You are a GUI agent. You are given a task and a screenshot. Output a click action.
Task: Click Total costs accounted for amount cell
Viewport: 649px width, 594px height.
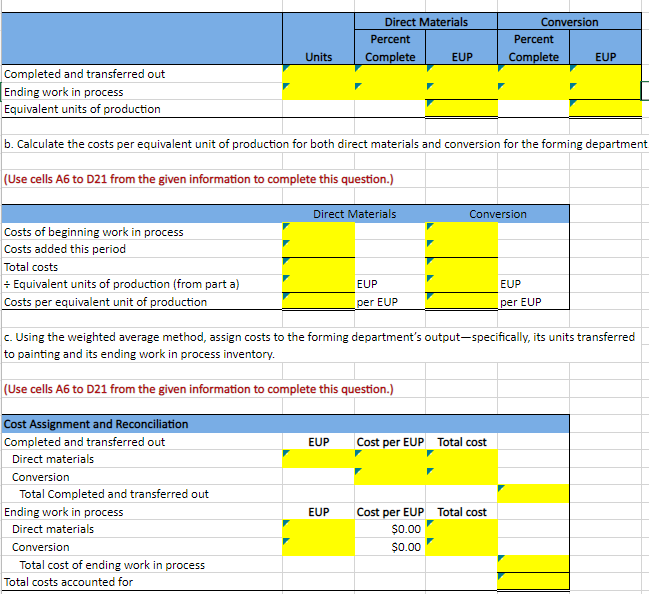point(534,582)
